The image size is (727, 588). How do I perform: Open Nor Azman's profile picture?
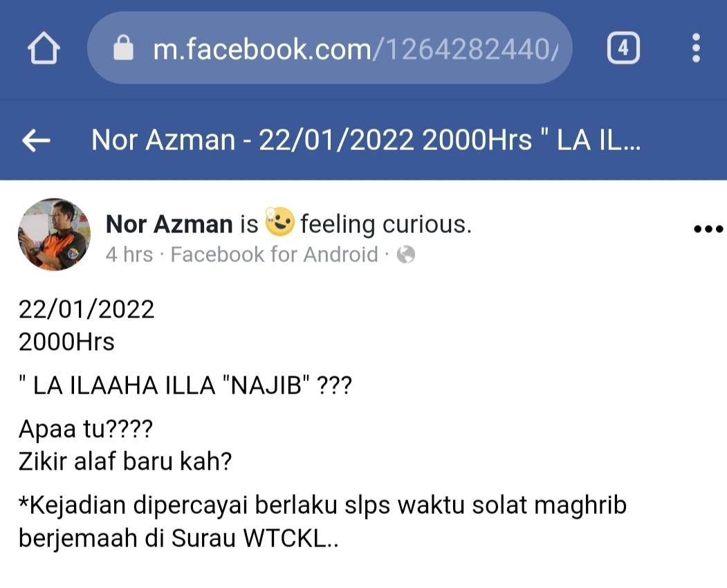tap(54, 235)
